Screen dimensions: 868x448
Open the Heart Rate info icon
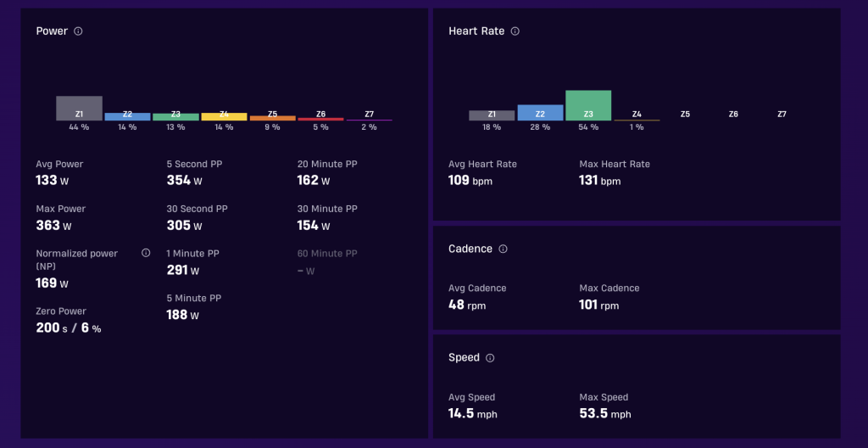[x=515, y=31]
